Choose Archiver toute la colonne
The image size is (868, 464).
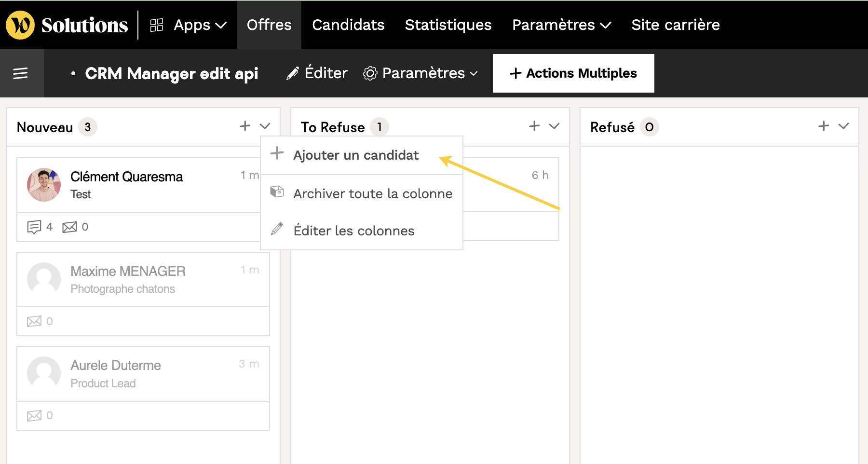[372, 194]
